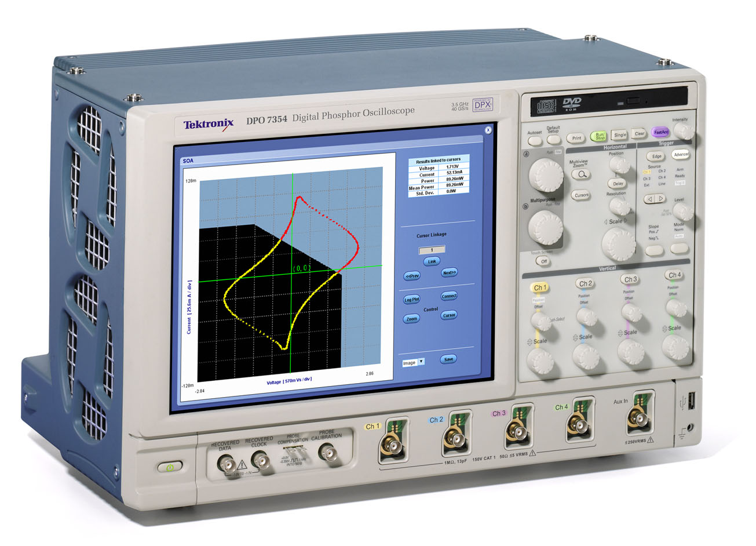Click the Next>> cursor button
This screenshot has height=546, width=756.
pyautogui.click(x=449, y=272)
